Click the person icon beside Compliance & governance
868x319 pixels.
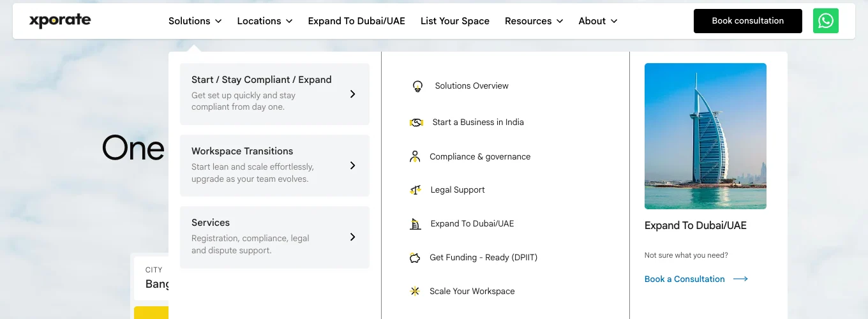click(x=415, y=156)
